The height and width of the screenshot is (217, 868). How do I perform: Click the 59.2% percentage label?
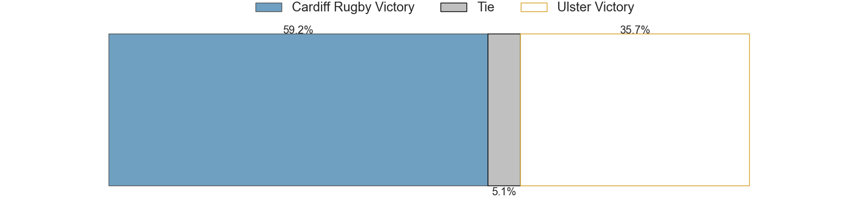(298, 30)
